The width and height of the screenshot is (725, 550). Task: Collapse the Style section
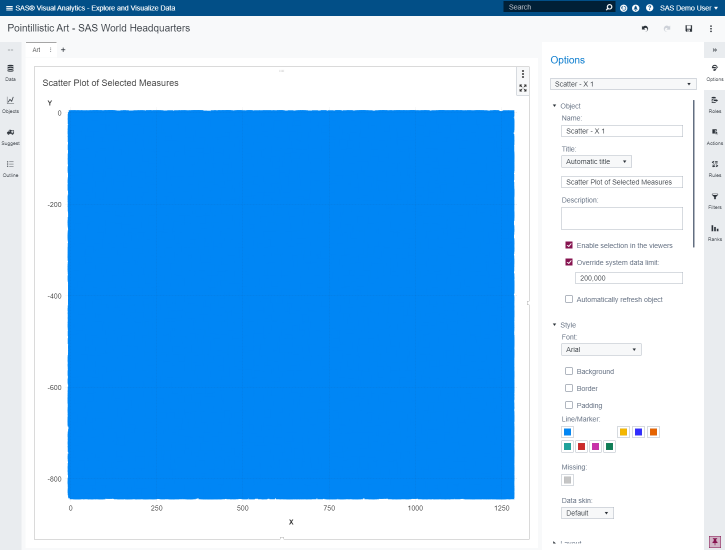554,325
